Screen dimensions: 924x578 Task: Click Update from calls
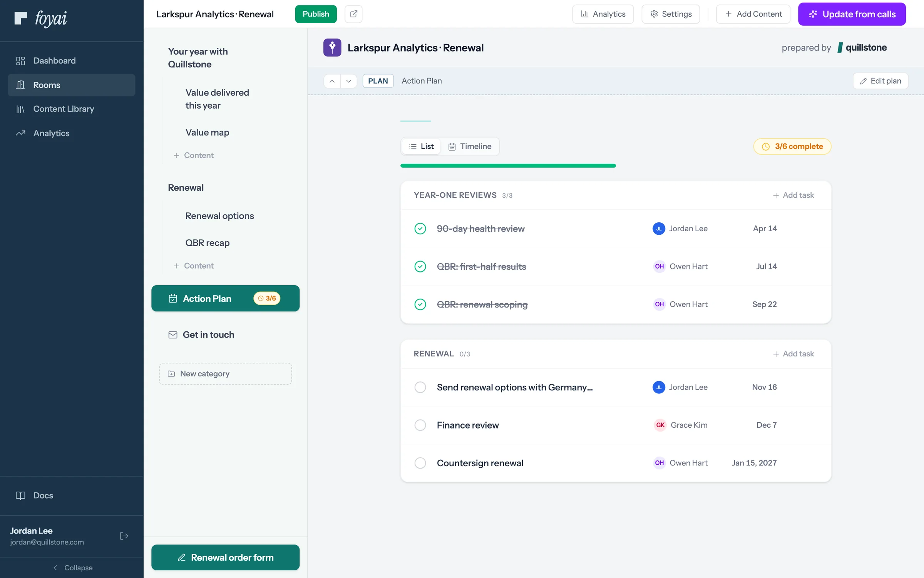[x=852, y=14]
